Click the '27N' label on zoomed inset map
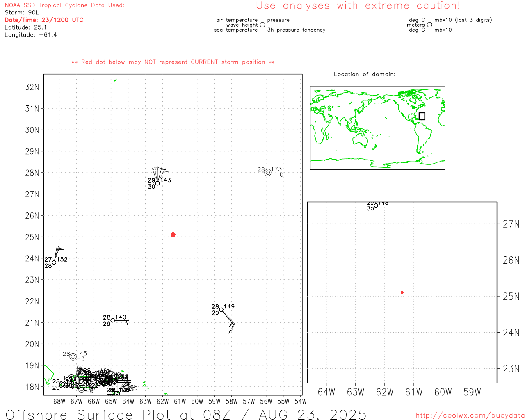This screenshot has height=420, width=525. [x=511, y=224]
